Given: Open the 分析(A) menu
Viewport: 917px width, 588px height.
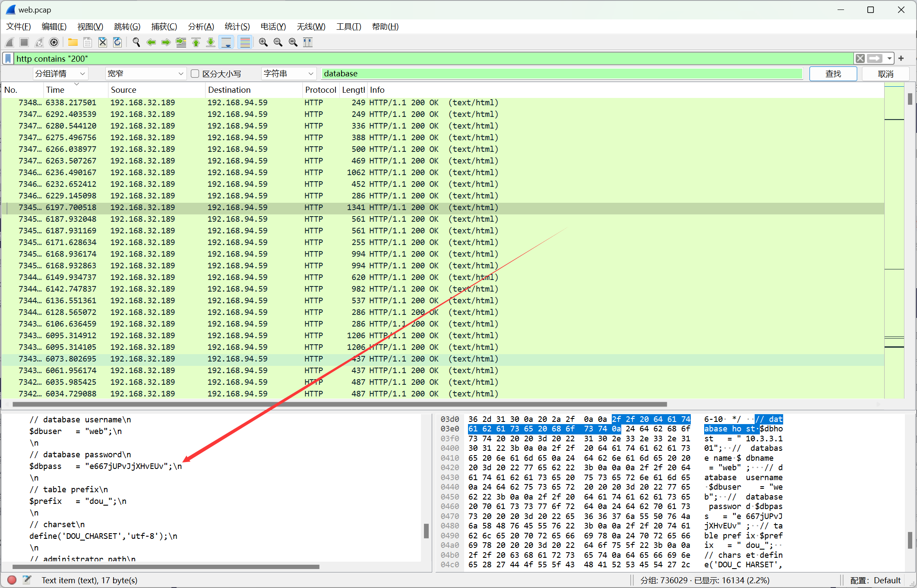Looking at the screenshot, I should (201, 27).
